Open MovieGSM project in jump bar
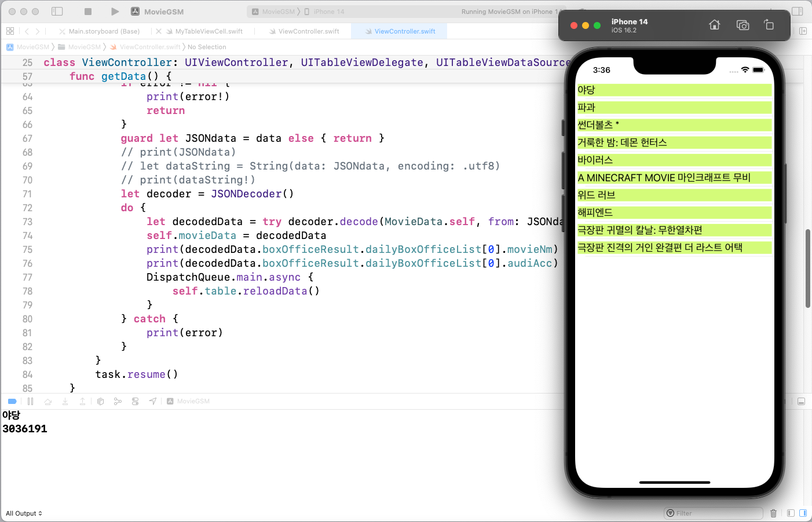Image resolution: width=812 pixels, height=522 pixels. (28, 47)
